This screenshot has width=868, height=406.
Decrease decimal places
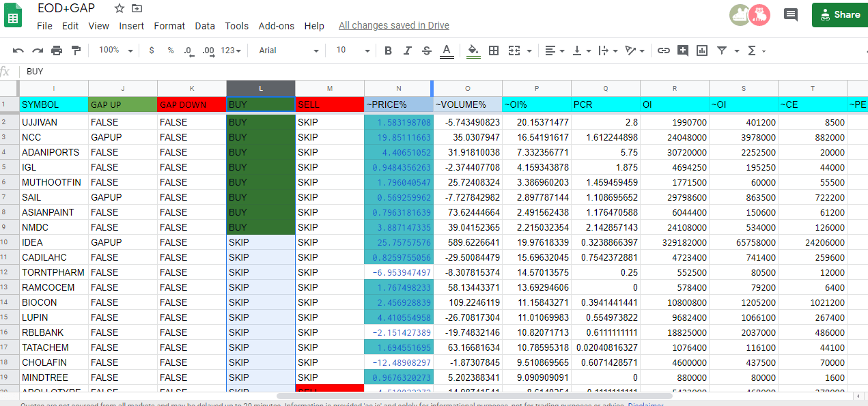pos(188,50)
